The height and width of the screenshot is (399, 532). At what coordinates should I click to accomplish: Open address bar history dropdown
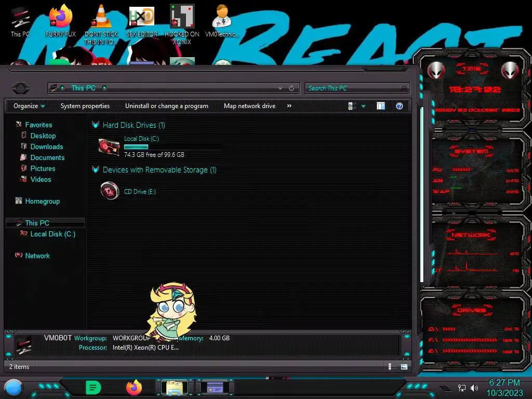tap(280, 88)
